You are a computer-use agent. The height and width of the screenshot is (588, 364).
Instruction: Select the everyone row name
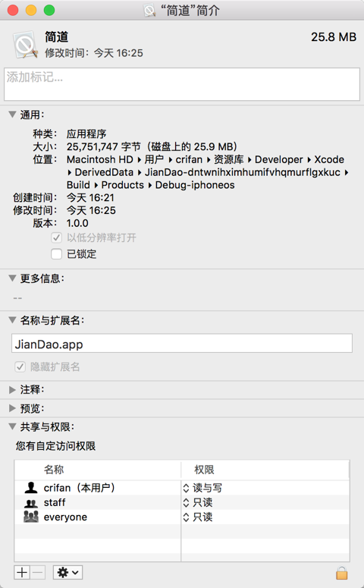click(65, 517)
